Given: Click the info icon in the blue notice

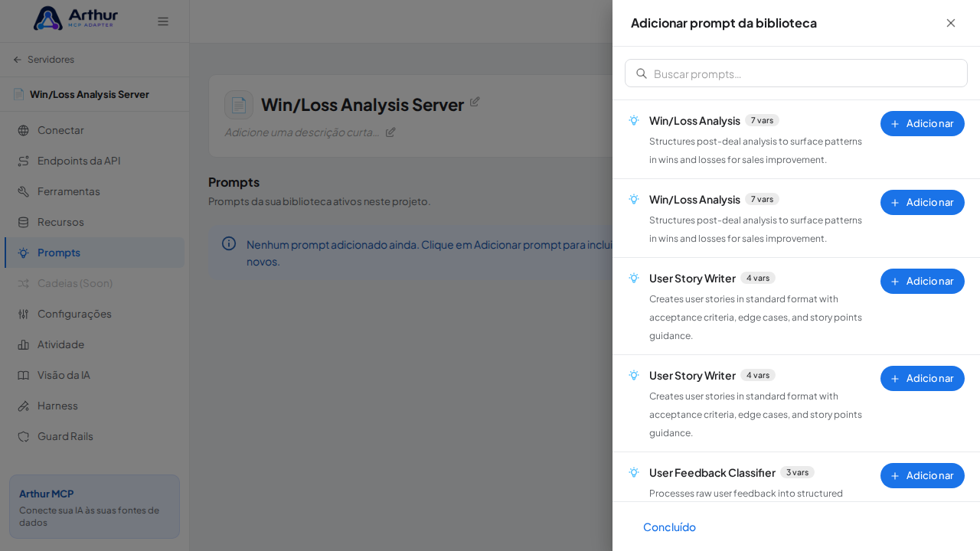Looking at the screenshot, I should click(229, 243).
